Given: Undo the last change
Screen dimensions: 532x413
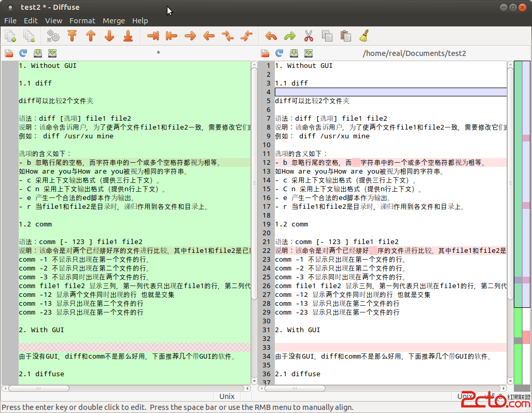Looking at the screenshot, I should [x=271, y=36].
